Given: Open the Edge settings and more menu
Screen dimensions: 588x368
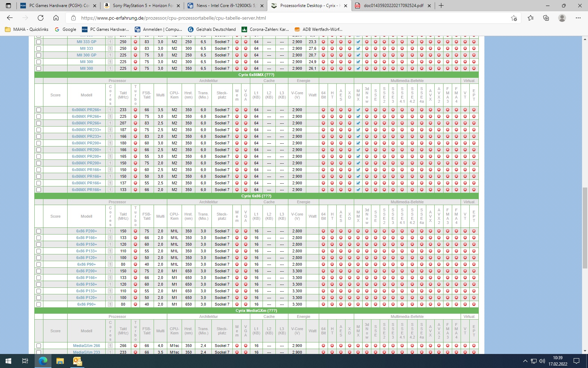Looking at the screenshot, I should tap(578, 18).
